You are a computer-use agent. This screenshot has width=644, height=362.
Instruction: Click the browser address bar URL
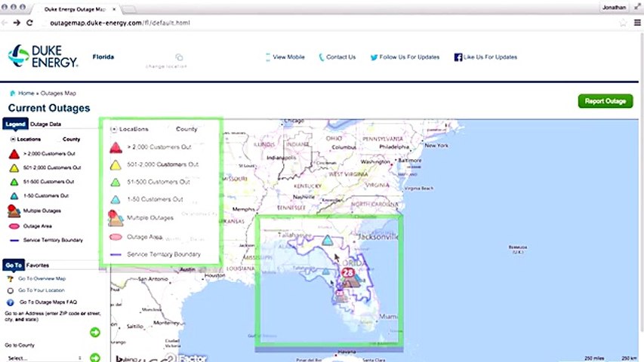120,23
